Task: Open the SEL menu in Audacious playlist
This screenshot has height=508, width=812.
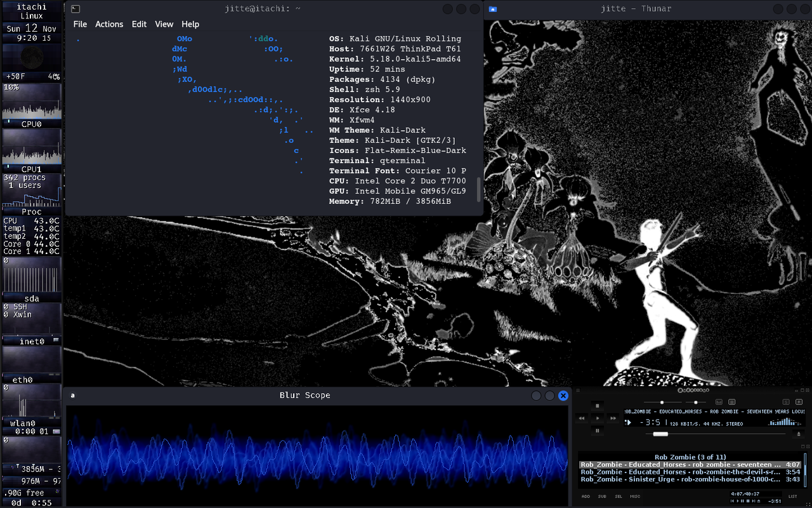Action: [619, 497]
